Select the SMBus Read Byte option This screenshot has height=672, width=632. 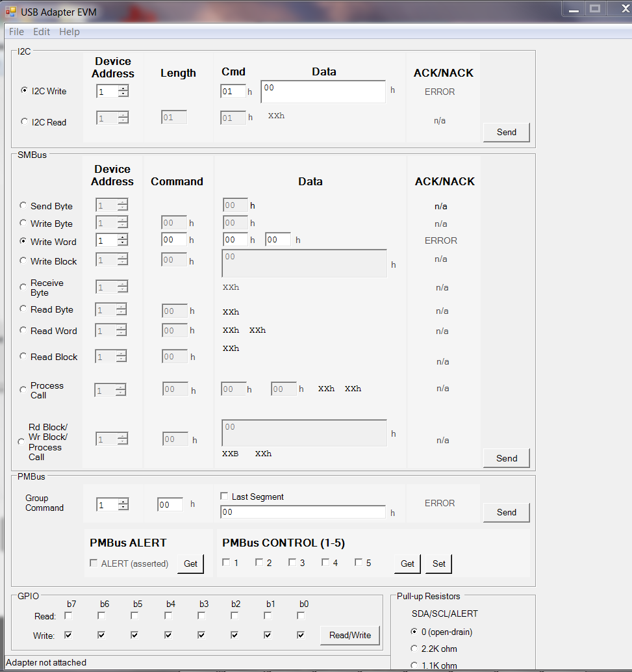click(23, 309)
